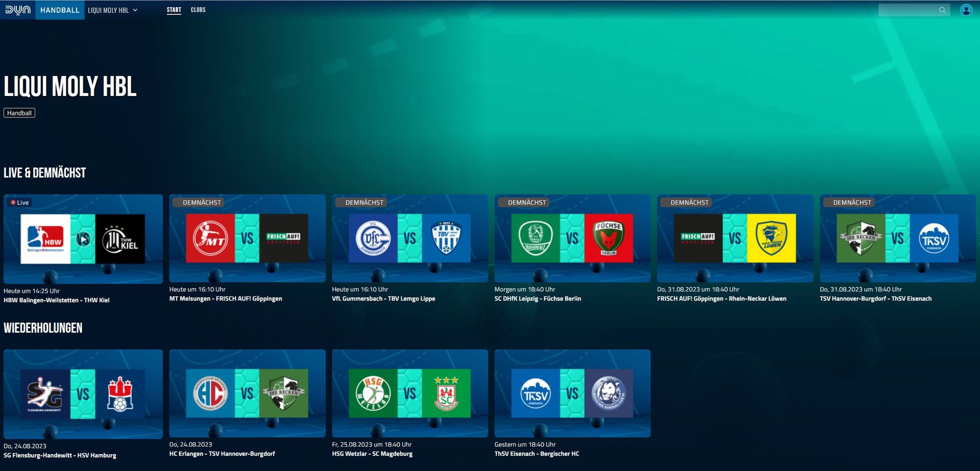Open the user profile icon
The height and width of the screenshot is (471, 980).
click(x=966, y=10)
